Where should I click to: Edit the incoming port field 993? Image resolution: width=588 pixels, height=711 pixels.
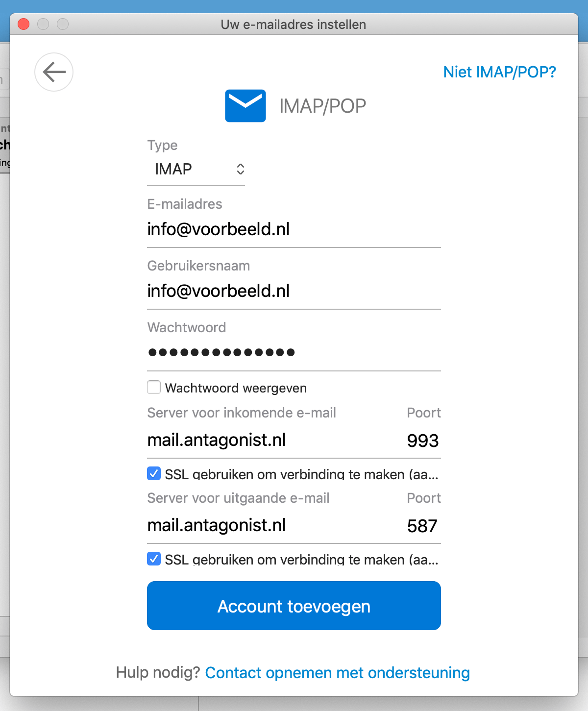(423, 441)
